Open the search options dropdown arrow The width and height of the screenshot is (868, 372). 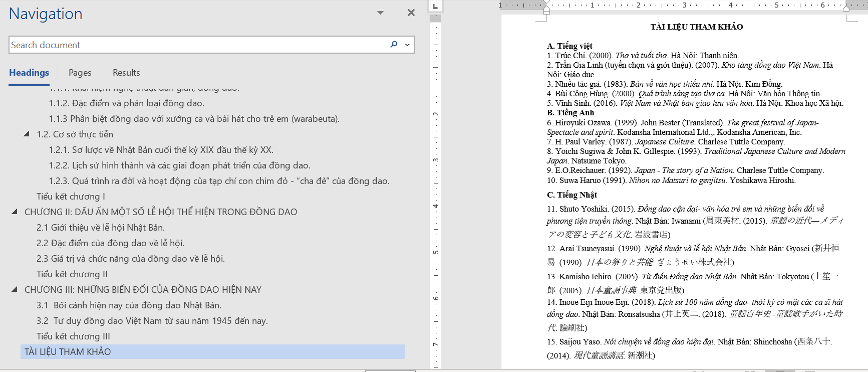tap(407, 45)
